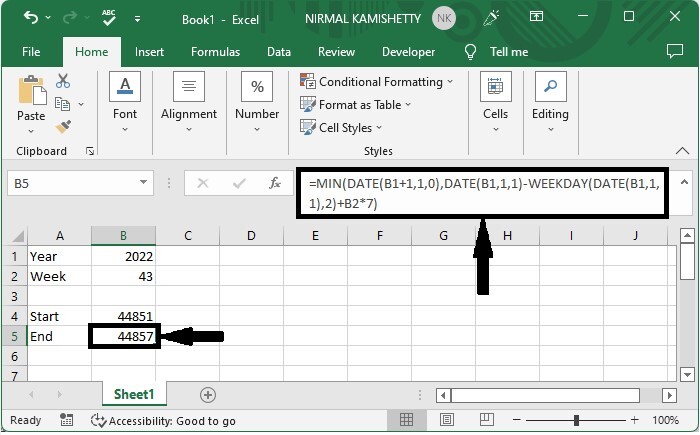
Task: Confirm the formula entry with checkmark
Action: pyautogui.click(x=239, y=183)
